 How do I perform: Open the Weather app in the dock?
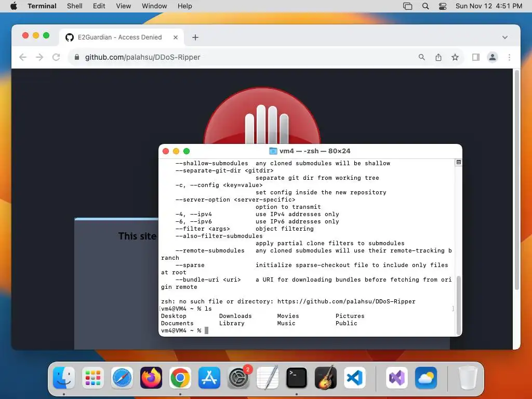tap(426, 378)
